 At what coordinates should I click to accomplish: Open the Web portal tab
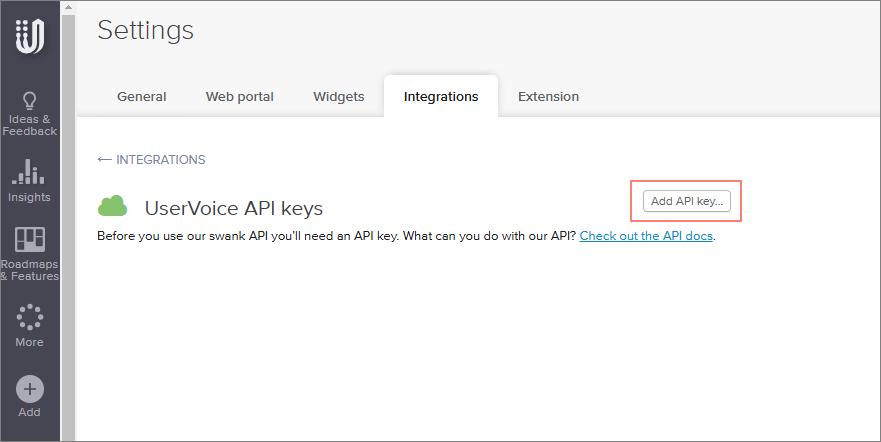tap(240, 97)
